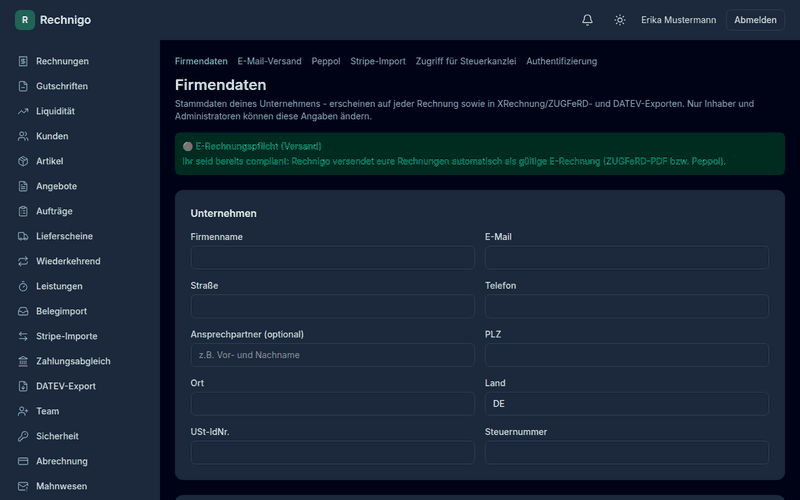Image resolution: width=800 pixels, height=500 pixels.
Task: Click the Abmelden button
Action: (x=755, y=20)
